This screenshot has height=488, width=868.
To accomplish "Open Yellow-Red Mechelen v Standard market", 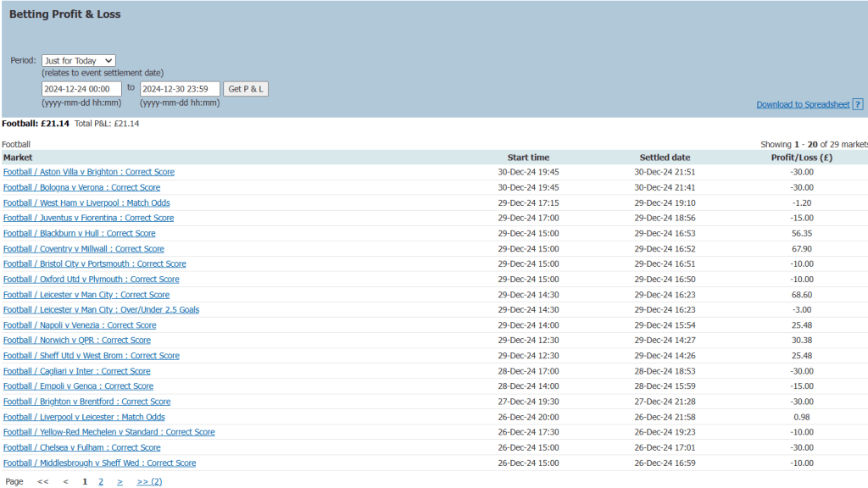I will (x=109, y=432).
